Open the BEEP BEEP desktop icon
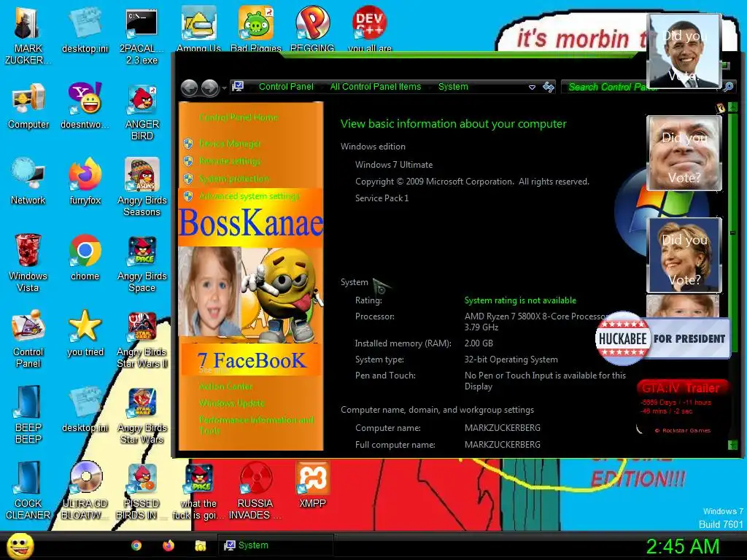747x560 pixels. tap(28, 415)
